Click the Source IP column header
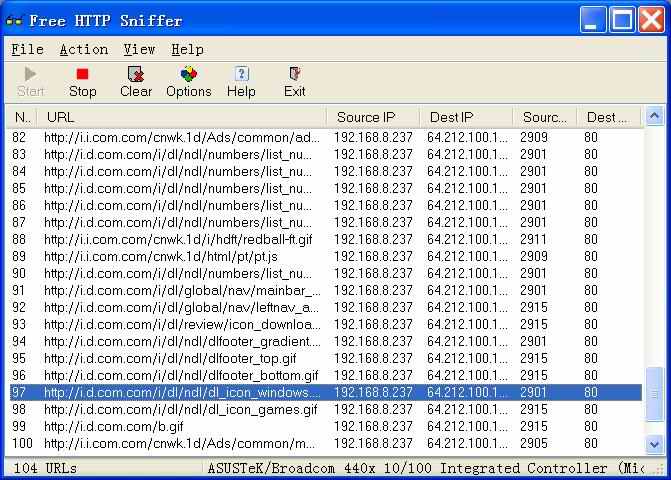This screenshot has height=480, width=671. pos(372,117)
